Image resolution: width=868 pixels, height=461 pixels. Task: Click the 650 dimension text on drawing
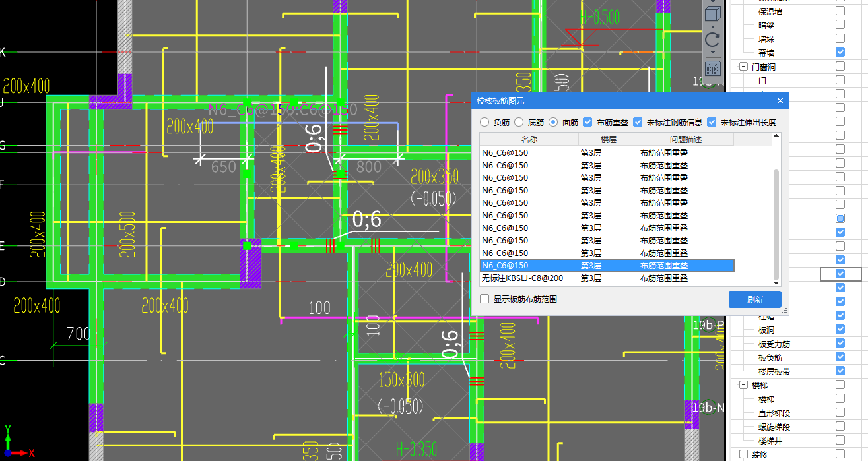223,167
